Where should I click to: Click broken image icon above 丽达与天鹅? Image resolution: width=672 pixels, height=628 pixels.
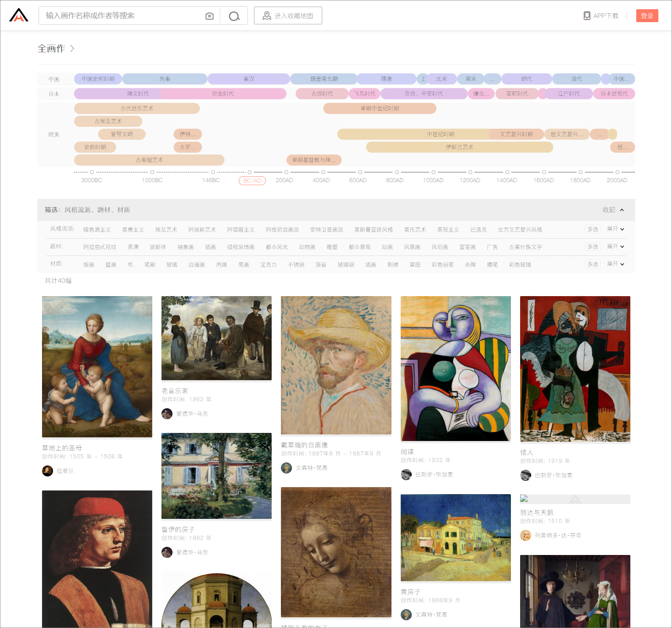(x=524, y=499)
